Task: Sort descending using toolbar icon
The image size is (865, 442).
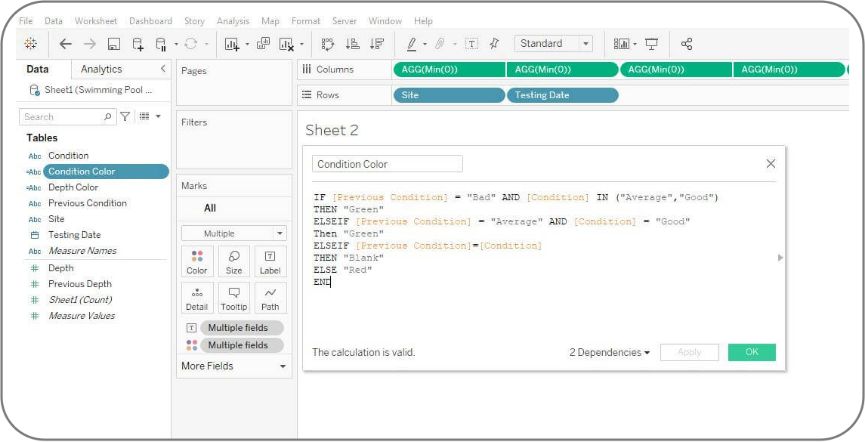Action: 377,44
